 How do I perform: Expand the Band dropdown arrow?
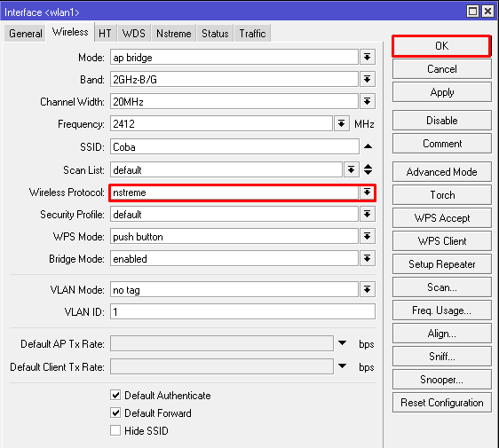368,79
